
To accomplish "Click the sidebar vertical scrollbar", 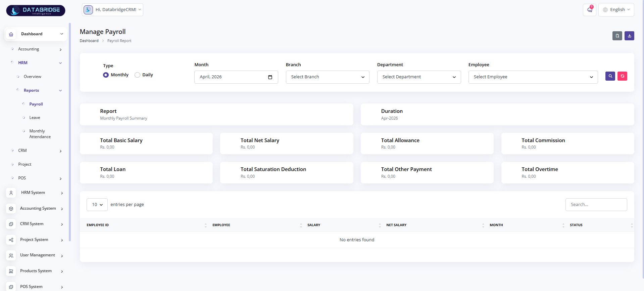I will pos(70,132).
